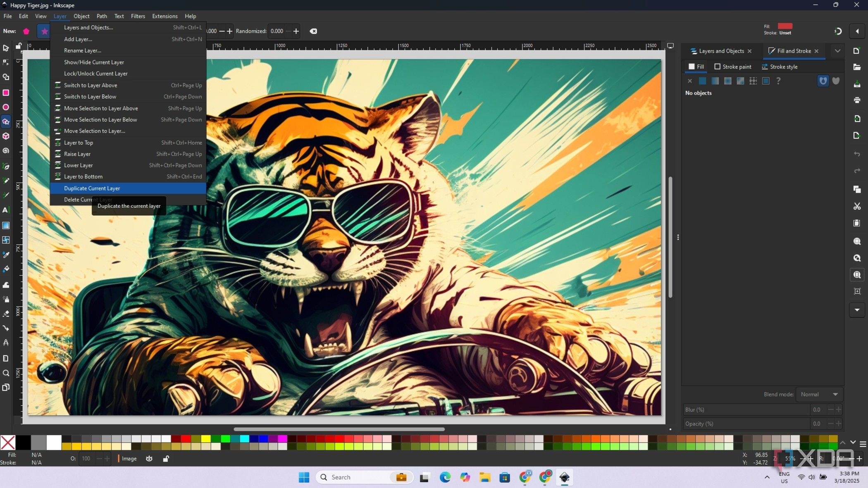Click the red fill indicator swatch
Image resolution: width=868 pixels, height=488 pixels.
pos(785,26)
